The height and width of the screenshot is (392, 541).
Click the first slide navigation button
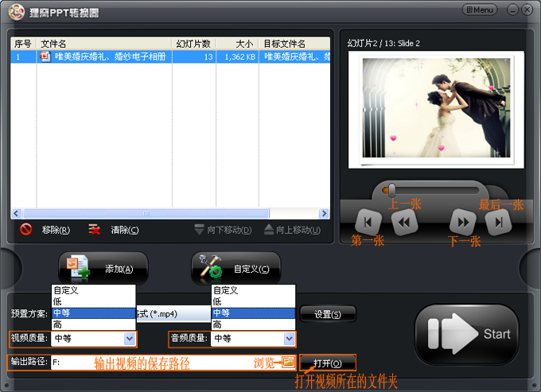(x=368, y=223)
